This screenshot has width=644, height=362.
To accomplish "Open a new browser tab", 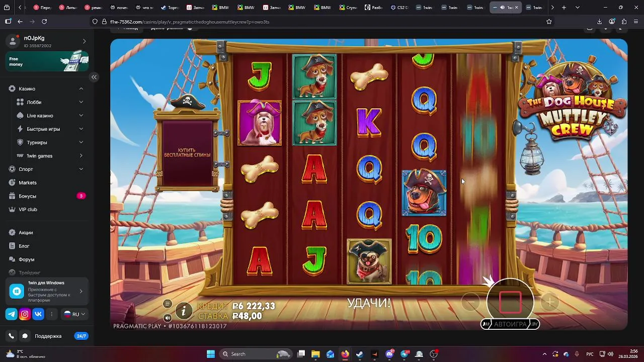I will pos(564,8).
